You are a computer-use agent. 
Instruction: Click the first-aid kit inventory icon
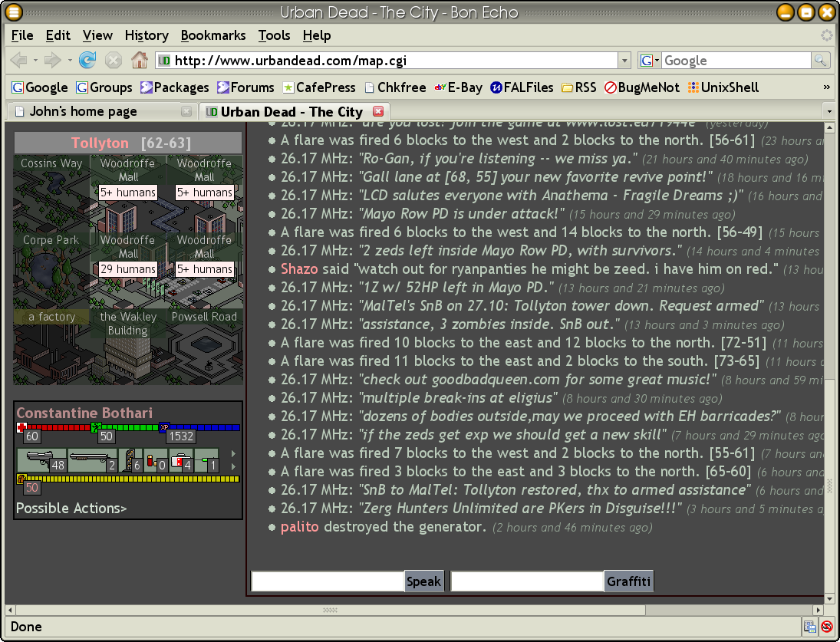point(181,460)
